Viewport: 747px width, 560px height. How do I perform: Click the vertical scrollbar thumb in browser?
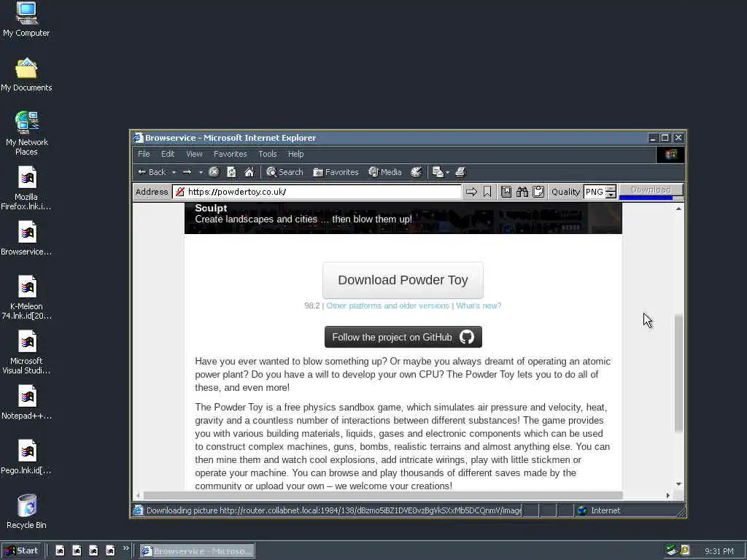click(x=678, y=373)
